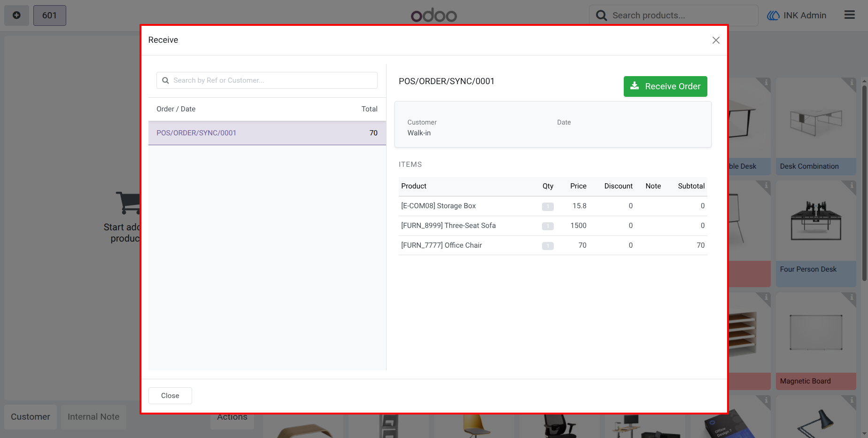
Task: Click the magnifier icon in order search
Action: 165,80
